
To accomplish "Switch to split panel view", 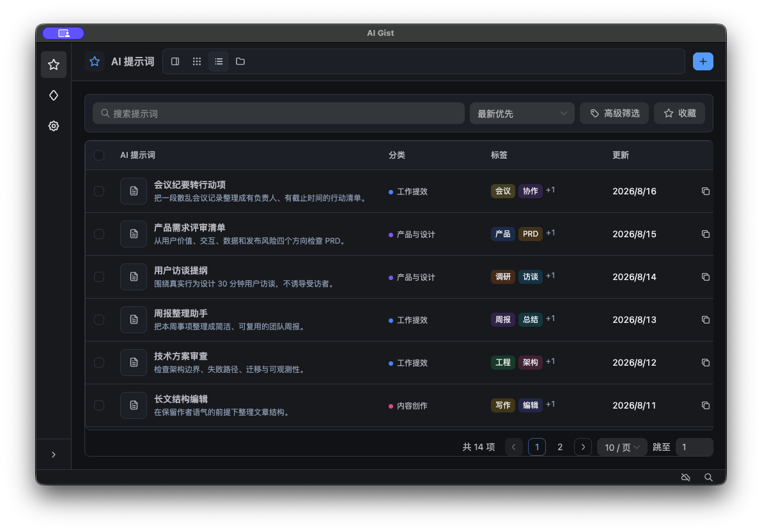I will [x=175, y=61].
